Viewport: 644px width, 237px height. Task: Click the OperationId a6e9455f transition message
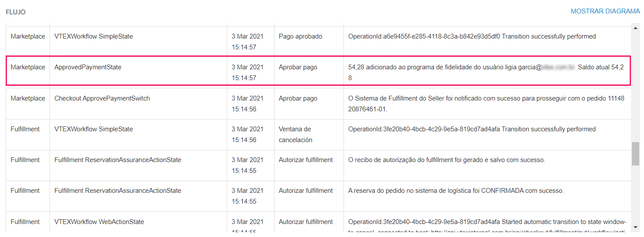tap(472, 36)
